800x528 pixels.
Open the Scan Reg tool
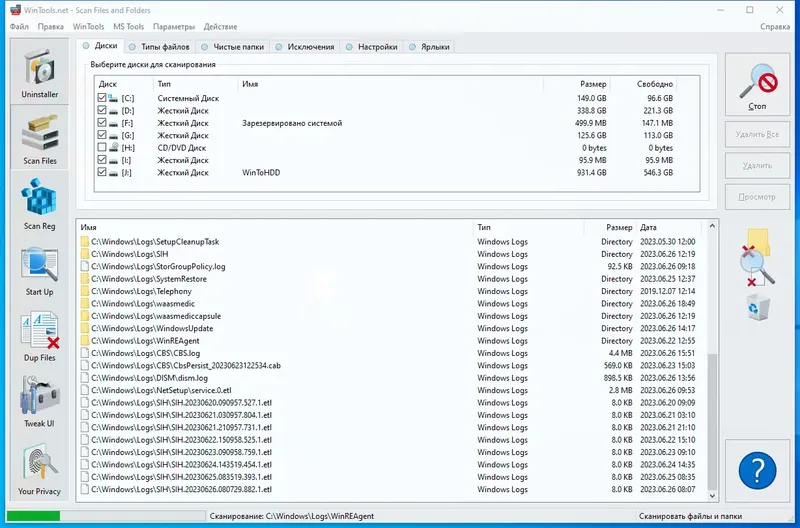coord(39,204)
